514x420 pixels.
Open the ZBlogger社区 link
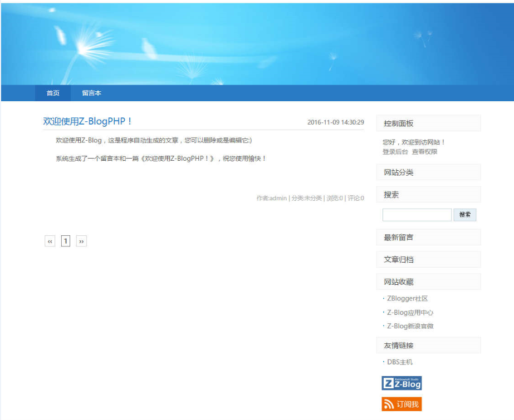(407, 299)
